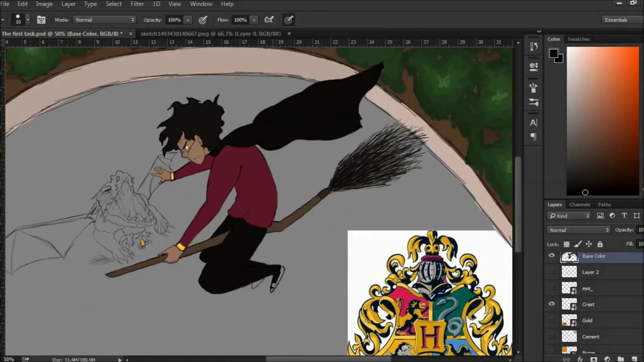
Task: Show the eye_ layer
Action: point(551,288)
